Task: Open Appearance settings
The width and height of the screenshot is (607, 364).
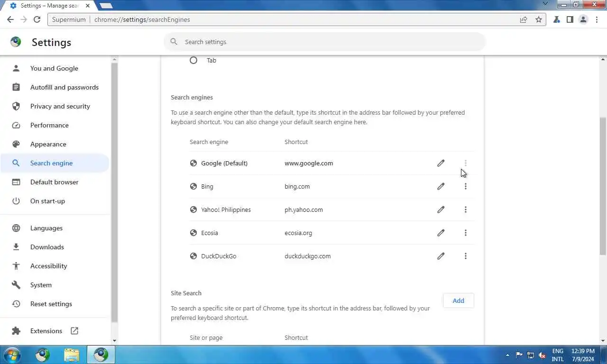Action: [55, 144]
